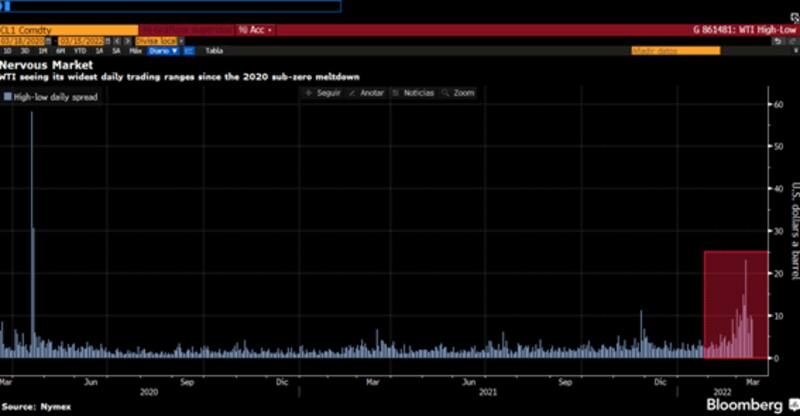Click the 5A five-year range button
Viewport: 800px width, 416px height.
117,49
